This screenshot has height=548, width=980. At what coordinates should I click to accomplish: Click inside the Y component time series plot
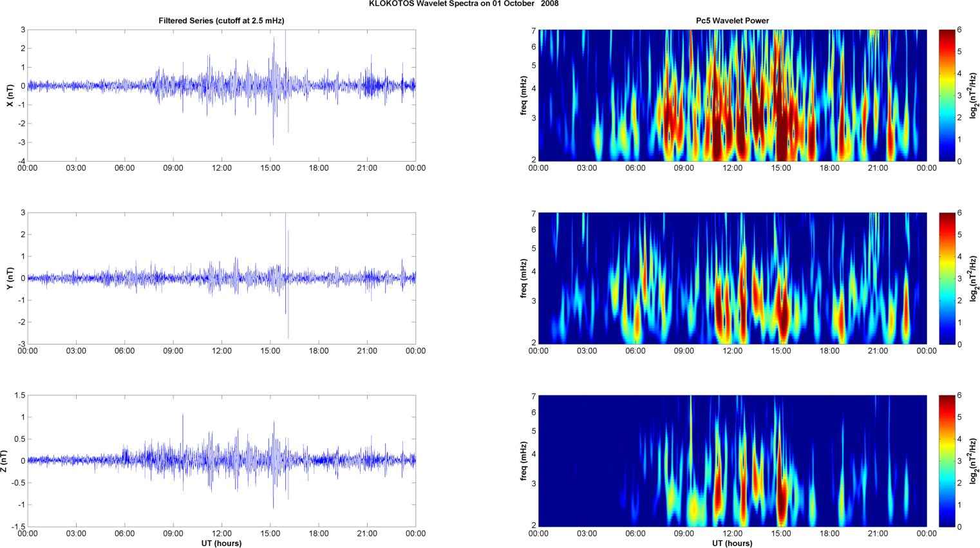[221, 278]
